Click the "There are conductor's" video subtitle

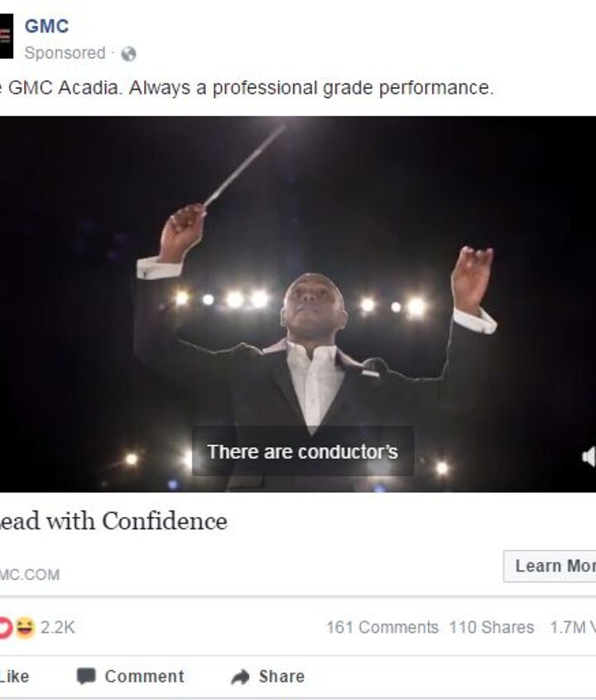click(x=302, y=452)
